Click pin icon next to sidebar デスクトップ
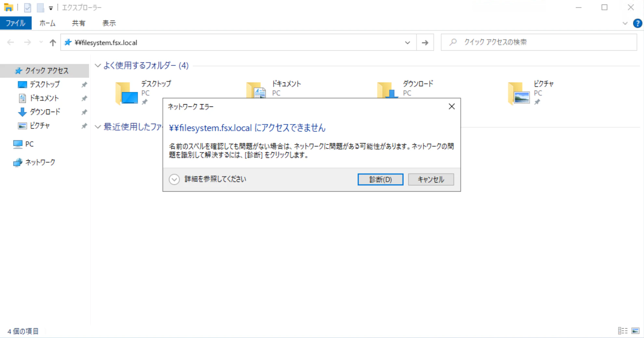 click(x=84, y=85)
